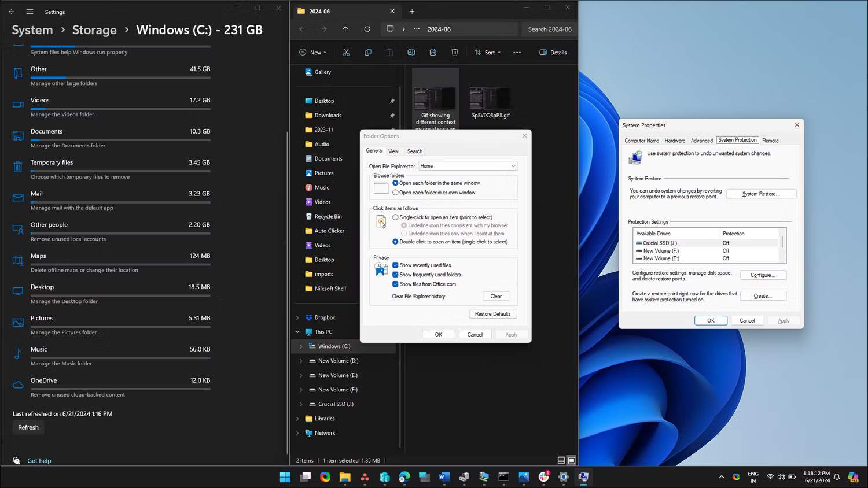Select the Cut icon in File Explorer toolbar
Image resolution: width=868 pixels, height=488 pixels.
coord(346,52)
